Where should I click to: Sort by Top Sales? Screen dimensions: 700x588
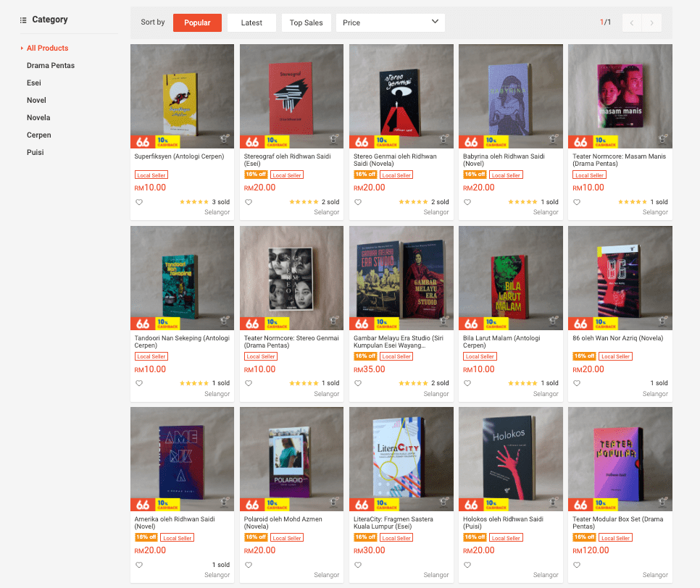pos(306,22)
